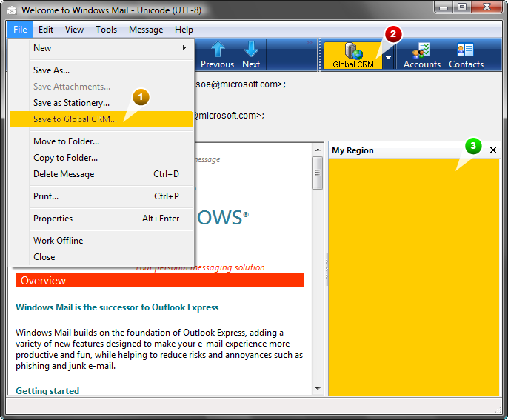Choose Close in File menu
508x420 pixels.
pyautogui.click(x=101, y=257)
